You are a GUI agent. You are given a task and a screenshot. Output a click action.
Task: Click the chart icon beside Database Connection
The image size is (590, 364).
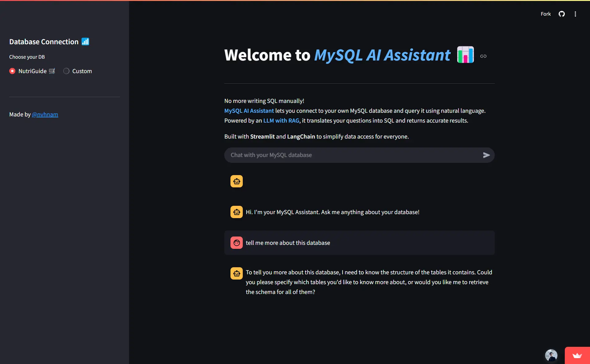point(85,41)
